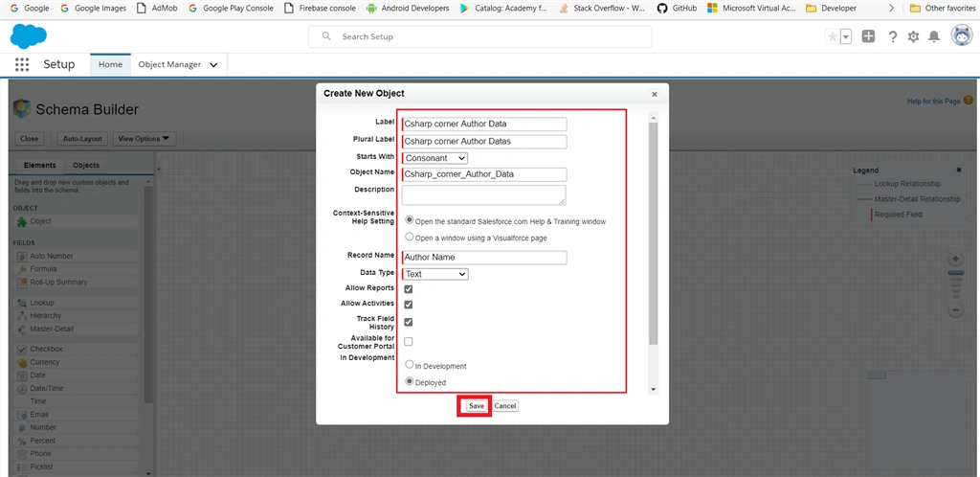Screen dimensions: 980x477
Task: Click the Salesforce cloud logo
Action: tap(28, 36)
